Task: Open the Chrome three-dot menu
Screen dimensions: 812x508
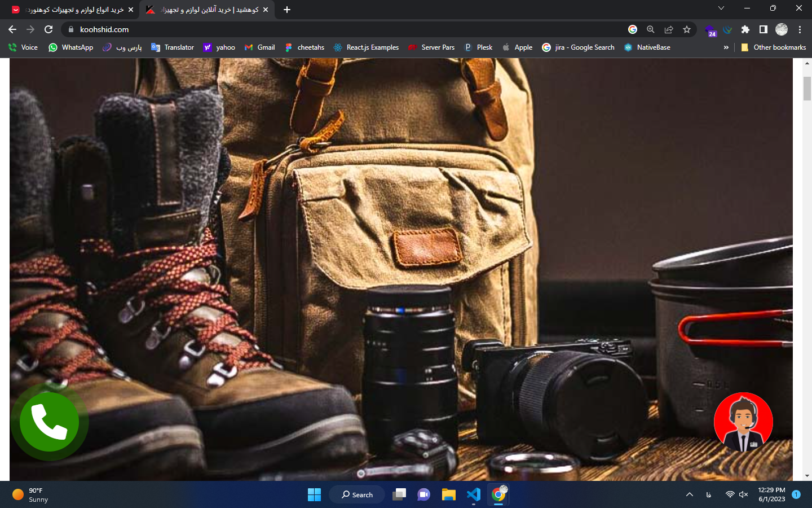Action: 800,29
